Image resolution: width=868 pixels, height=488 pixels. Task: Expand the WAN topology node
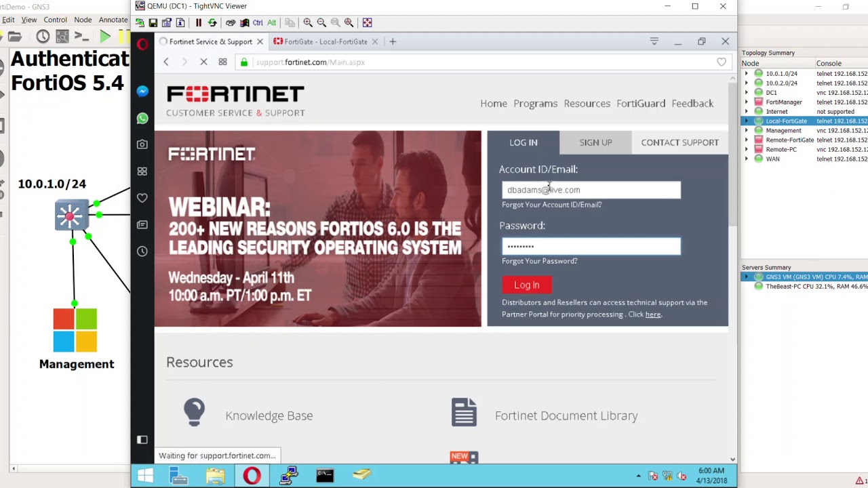tap(747, 159)
